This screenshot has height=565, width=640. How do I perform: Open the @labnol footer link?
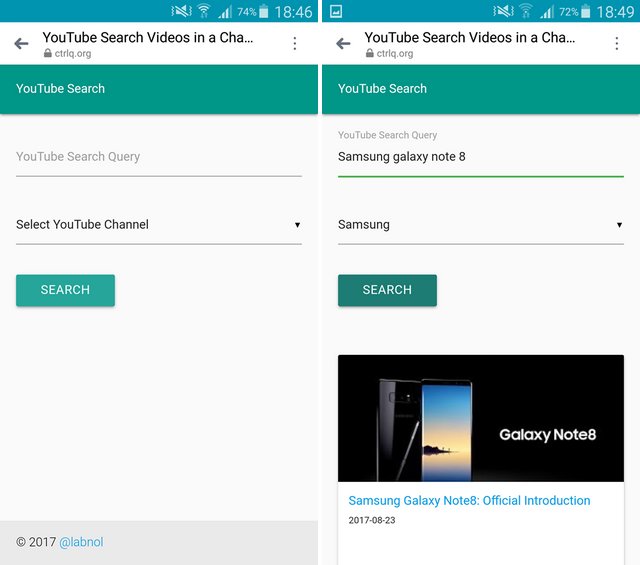coord(81,542)
